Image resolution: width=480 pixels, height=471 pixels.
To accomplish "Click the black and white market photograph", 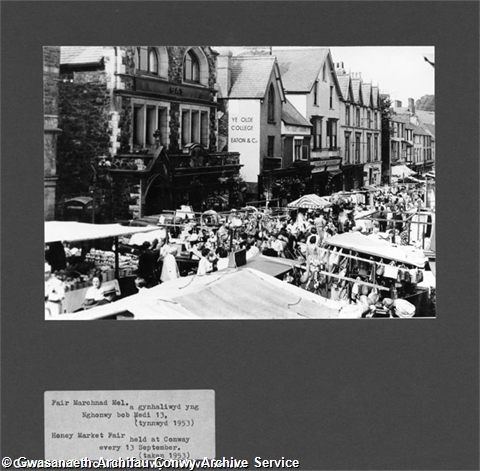I will tap(240, 183).
